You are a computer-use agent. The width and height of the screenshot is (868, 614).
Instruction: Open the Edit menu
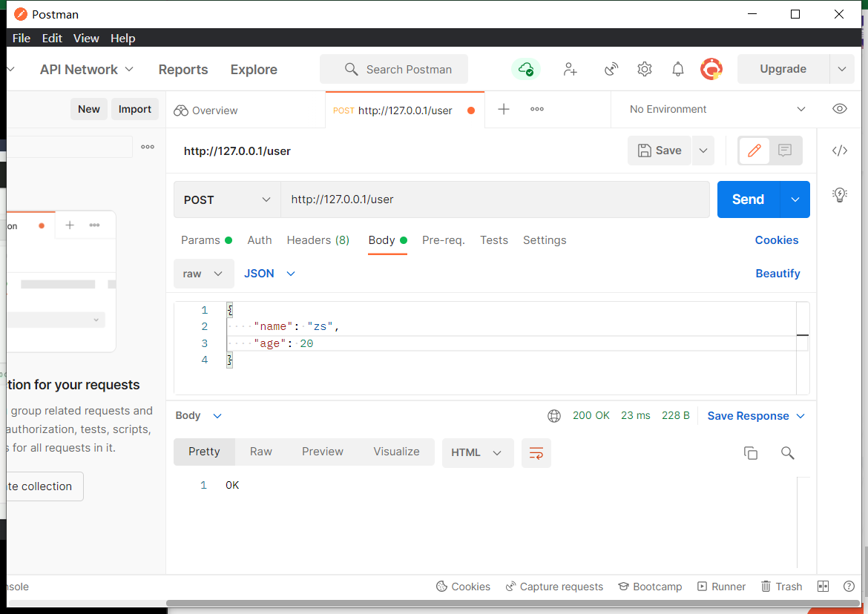pos(52,38)
